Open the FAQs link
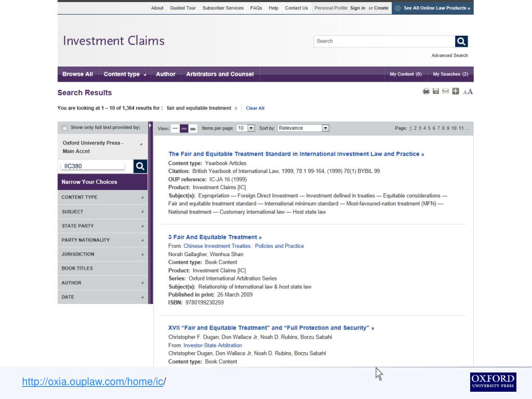 point(256,8)
